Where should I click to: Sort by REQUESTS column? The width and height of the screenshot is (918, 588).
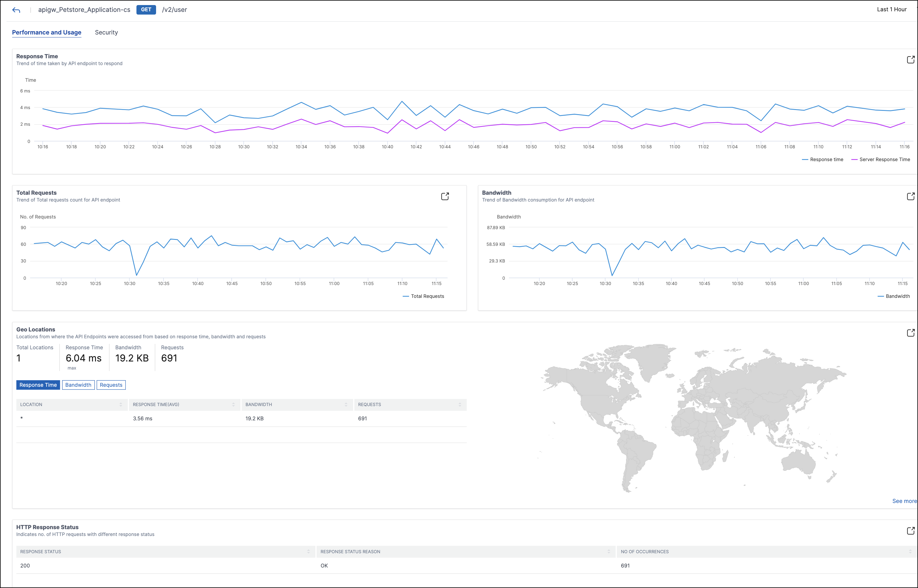click(x=460, y=405)
